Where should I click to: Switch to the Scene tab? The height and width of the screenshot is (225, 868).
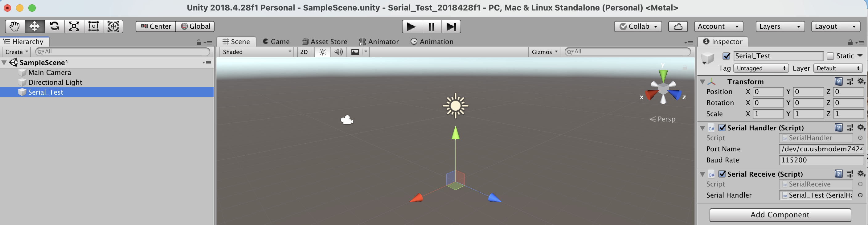pyautogui.click(x=236, y=42)
